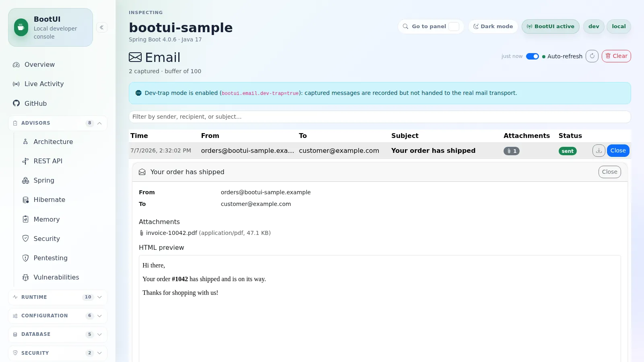Open the GitHub page
This screenshot has height=362, width=644.
(58, 103)
